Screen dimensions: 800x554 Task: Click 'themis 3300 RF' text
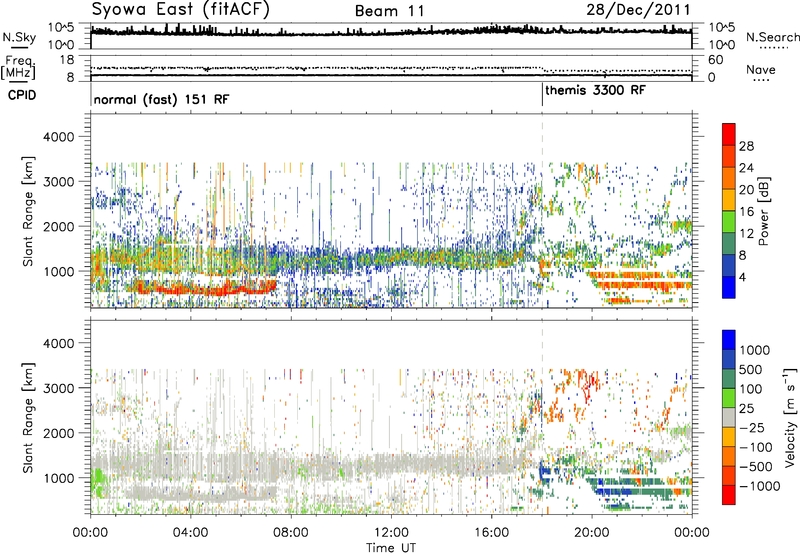click(595, 90)
